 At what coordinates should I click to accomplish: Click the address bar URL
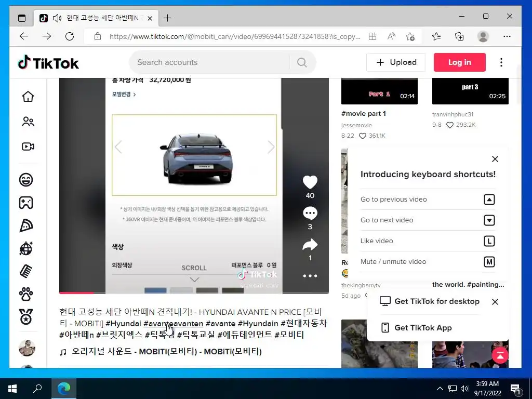[x=235, y=36]
